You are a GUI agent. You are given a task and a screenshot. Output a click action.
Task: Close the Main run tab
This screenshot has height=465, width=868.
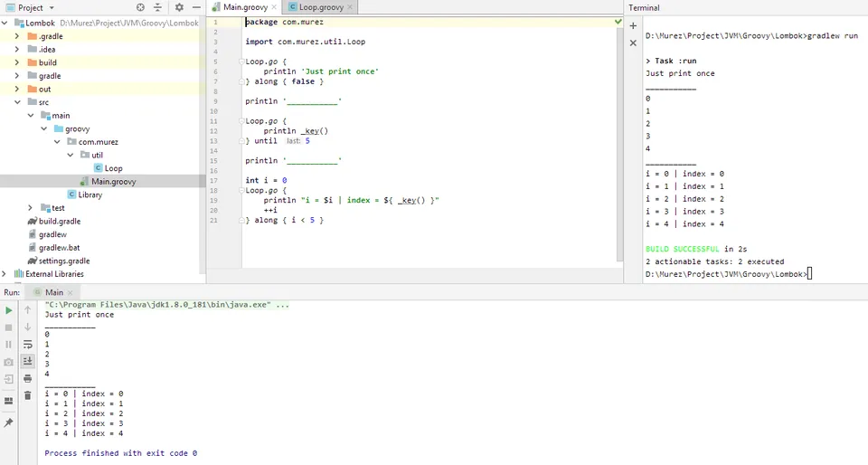pos(71,293)
